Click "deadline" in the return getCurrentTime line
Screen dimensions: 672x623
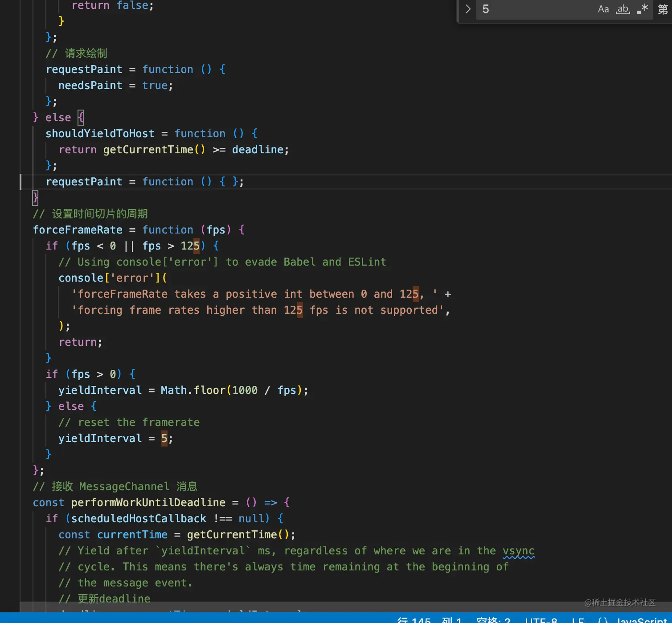258,150
